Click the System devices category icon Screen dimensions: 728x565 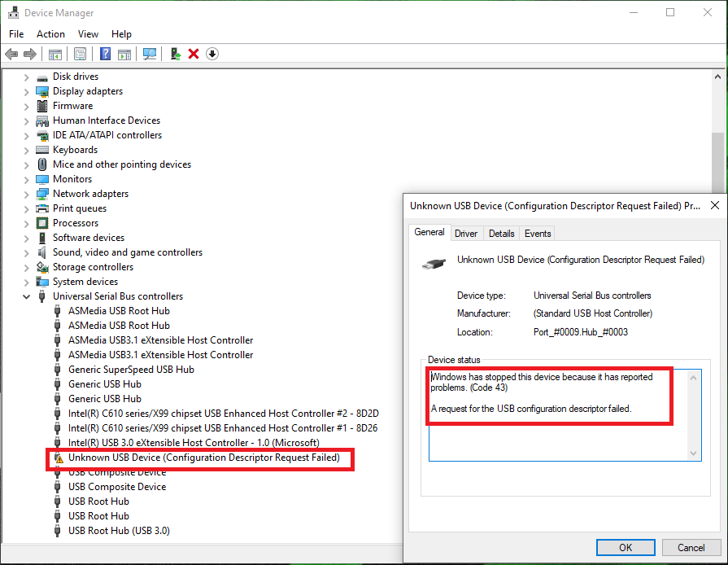(x=42, y=282)
